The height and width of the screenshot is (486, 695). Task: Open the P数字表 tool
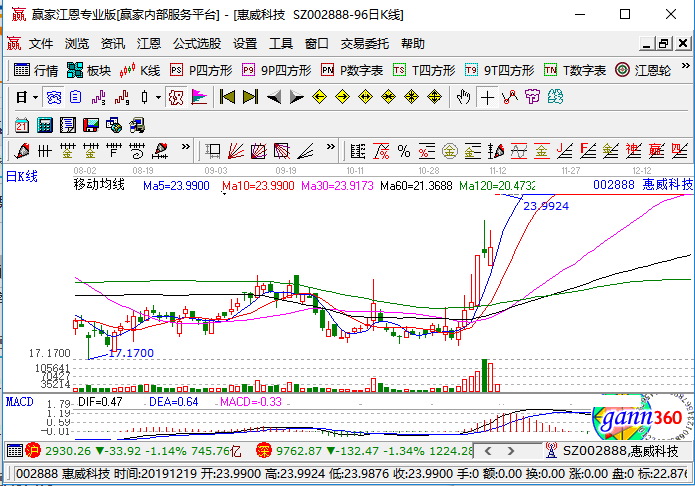click(x=352, y=70)
